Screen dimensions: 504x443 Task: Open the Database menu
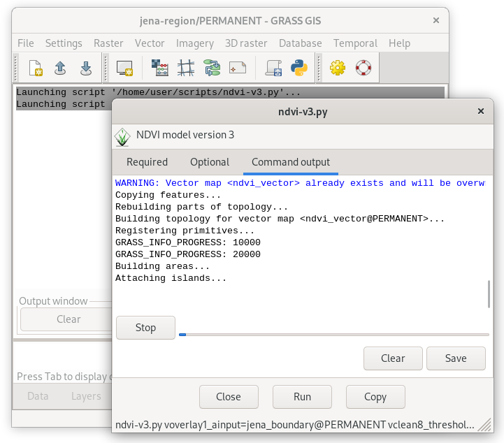[x=300, y=43]
